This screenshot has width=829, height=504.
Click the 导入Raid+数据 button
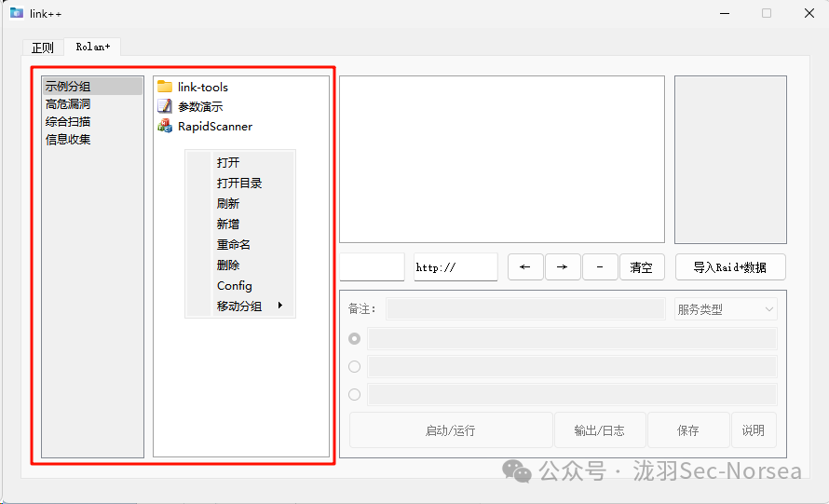point(729,267)
